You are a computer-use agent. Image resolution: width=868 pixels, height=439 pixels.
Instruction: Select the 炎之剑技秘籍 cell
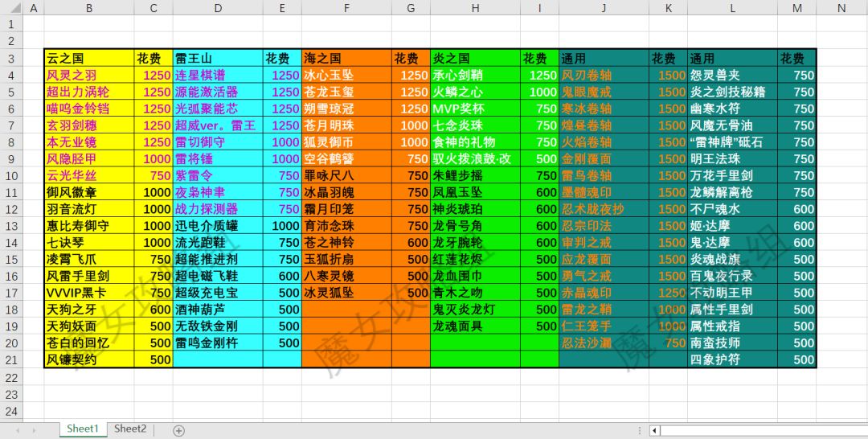pyautogui.click(x=732, y=92)
